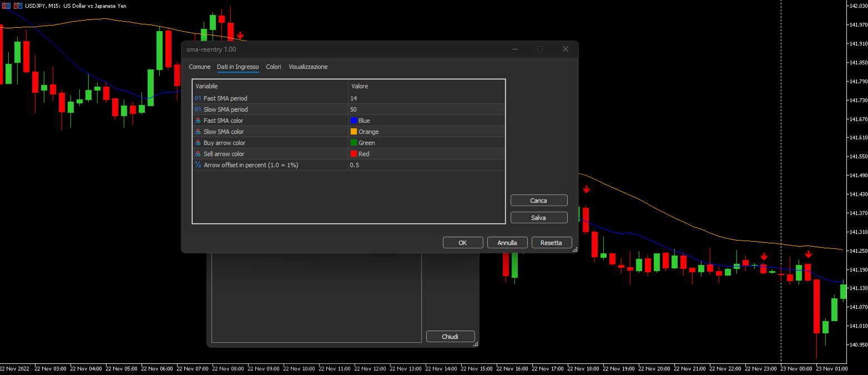Close the sma-reentry 1.00 dialog
Image resolution: width=868 pixels, height=375 pixels.
[x=566, y=49]
